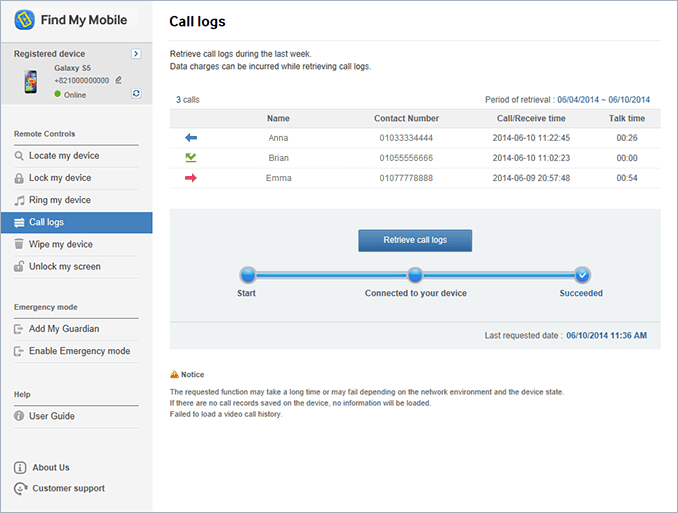The image size is (678, 513).
Task: Open Locate my device
Action: tap(64, 156)
